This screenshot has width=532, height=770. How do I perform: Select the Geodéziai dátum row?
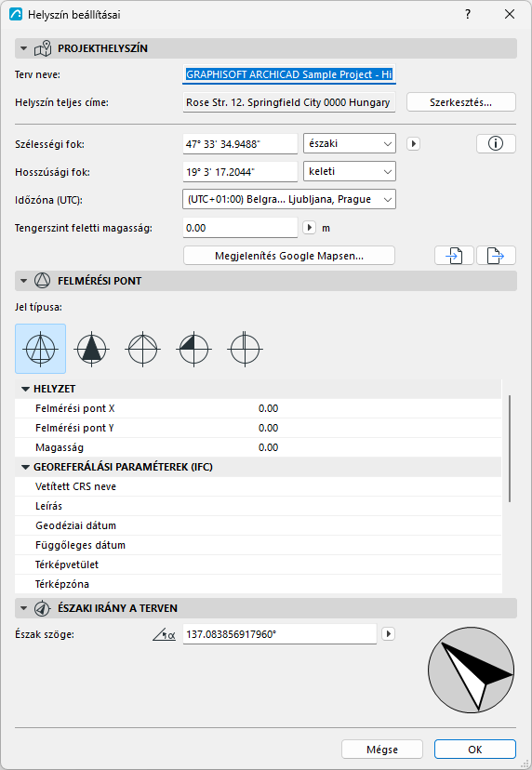(x=259, y=525)
